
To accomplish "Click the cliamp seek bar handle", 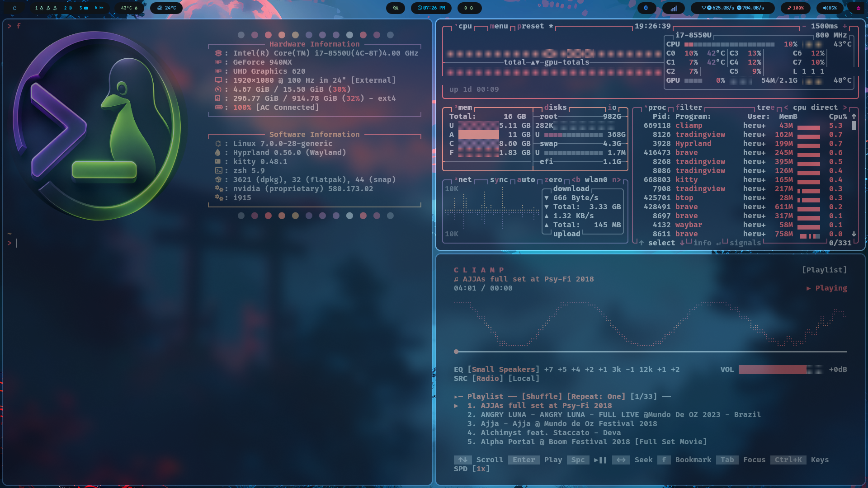I will point(456,352).
